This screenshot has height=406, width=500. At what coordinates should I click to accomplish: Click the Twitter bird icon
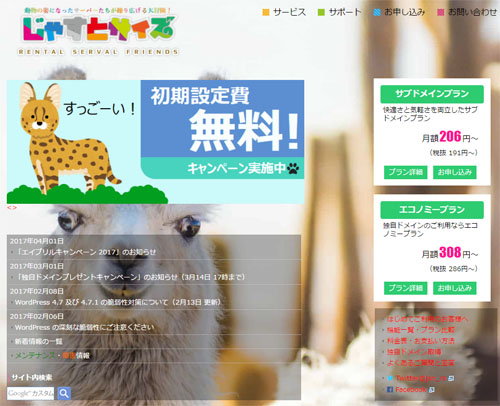click(390, 378)
